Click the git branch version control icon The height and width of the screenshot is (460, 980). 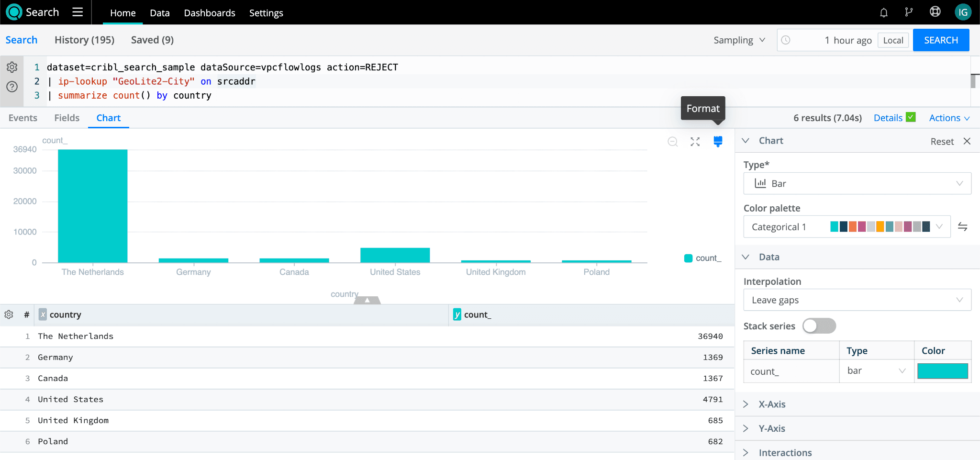(909, 12)
